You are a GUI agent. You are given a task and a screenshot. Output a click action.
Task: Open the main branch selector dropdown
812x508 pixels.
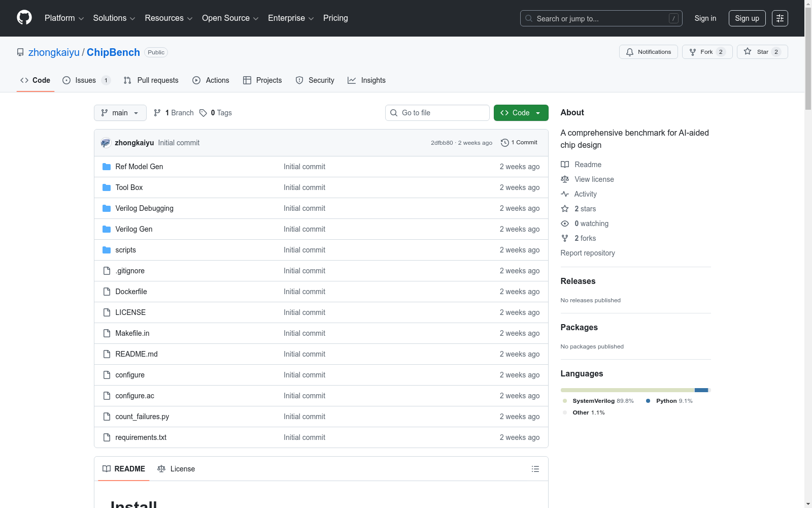point(120,113)
